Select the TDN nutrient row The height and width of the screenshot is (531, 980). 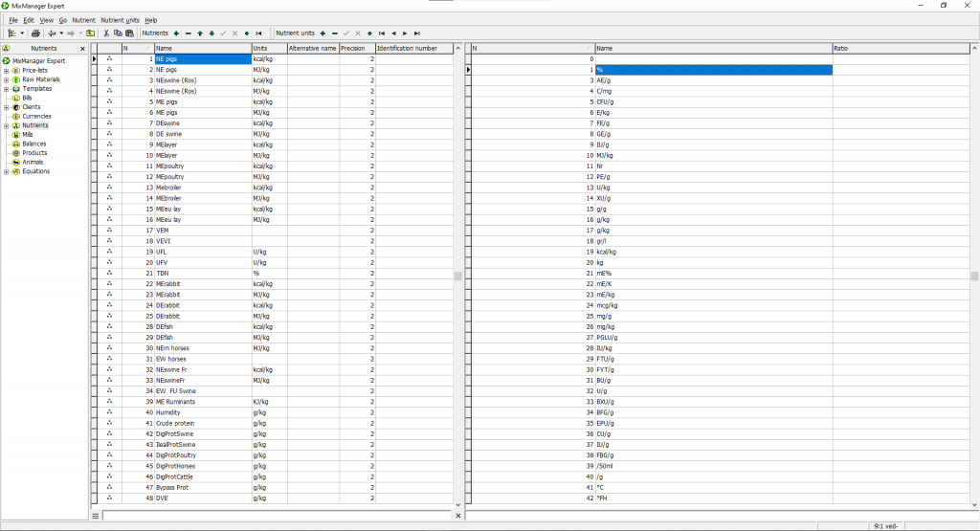click(275, 273)
